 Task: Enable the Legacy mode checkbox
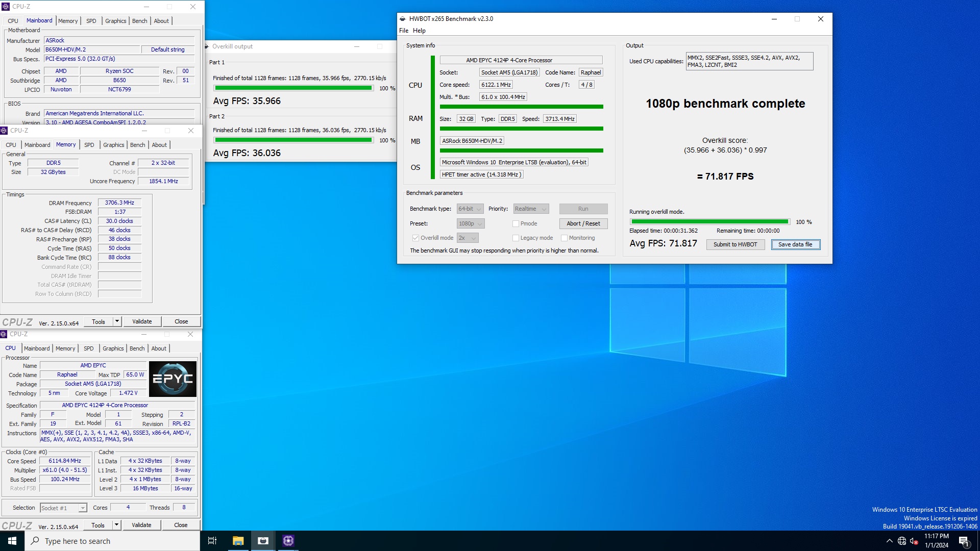(516, 238)
